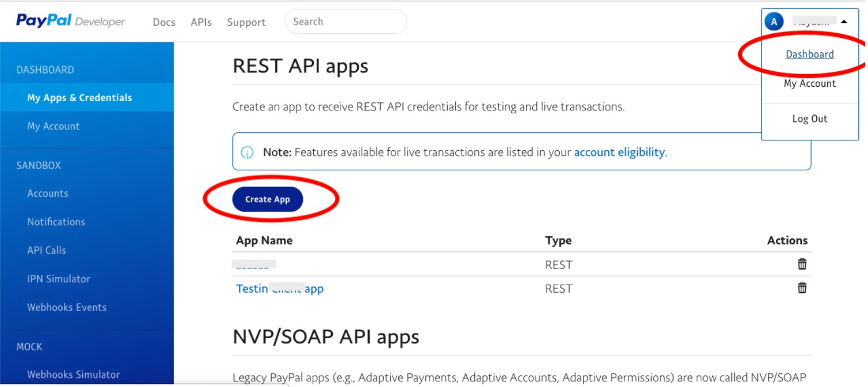The image size is (868, 387).
Task: Click the Create App button
Action: pos(267,199)
